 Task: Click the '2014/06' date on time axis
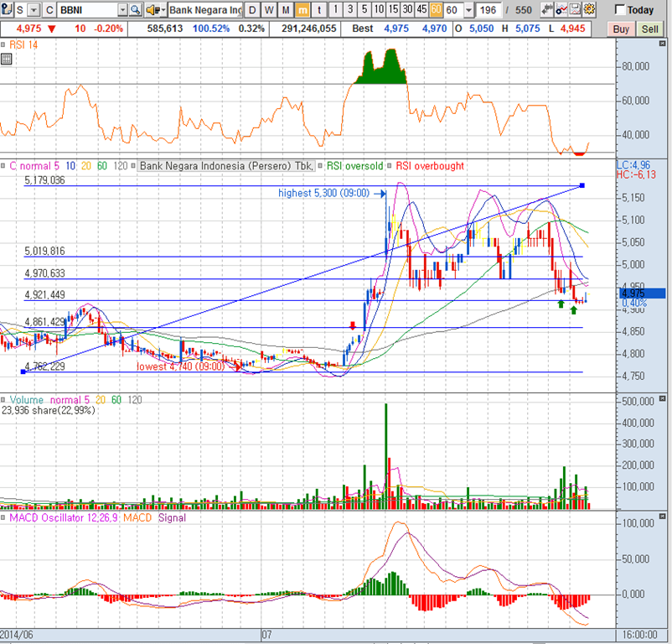click(17, 635)
